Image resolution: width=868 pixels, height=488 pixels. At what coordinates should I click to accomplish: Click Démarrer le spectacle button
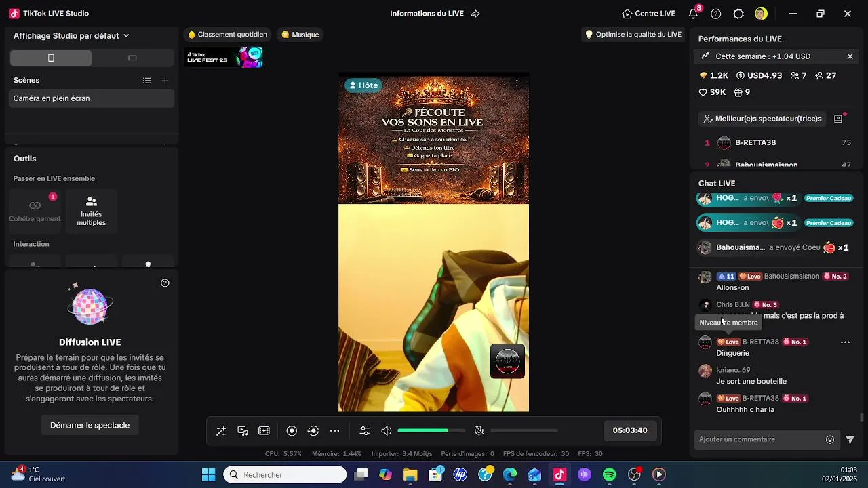[x=90, y=426]
